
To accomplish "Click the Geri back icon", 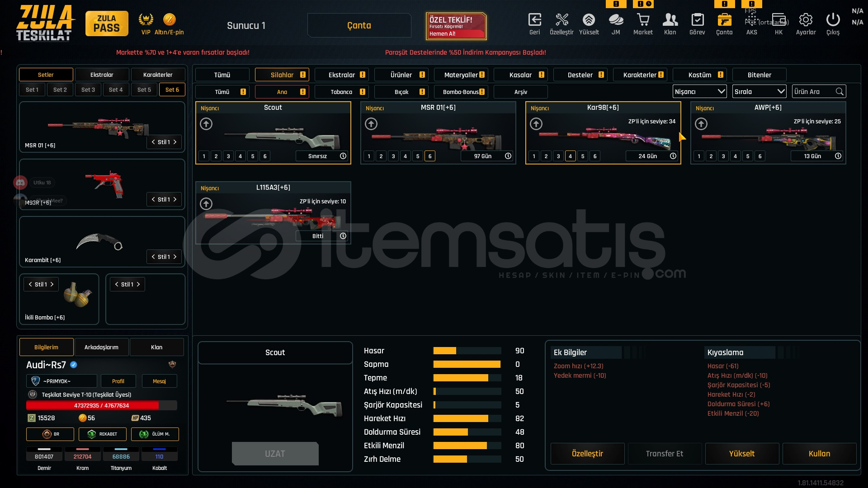I will [x=534, y=20].
